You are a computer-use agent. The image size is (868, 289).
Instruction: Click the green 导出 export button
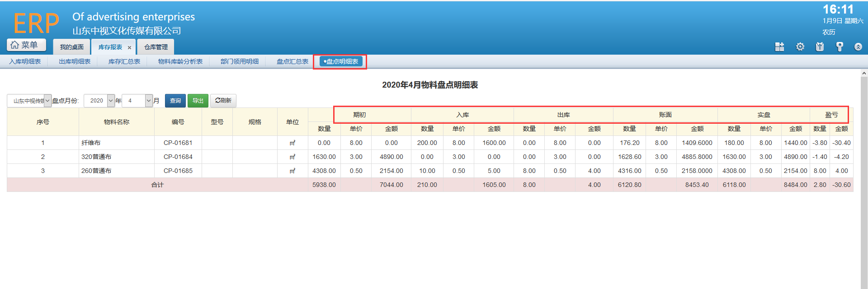pyautogui.click(x=198, y=101)
